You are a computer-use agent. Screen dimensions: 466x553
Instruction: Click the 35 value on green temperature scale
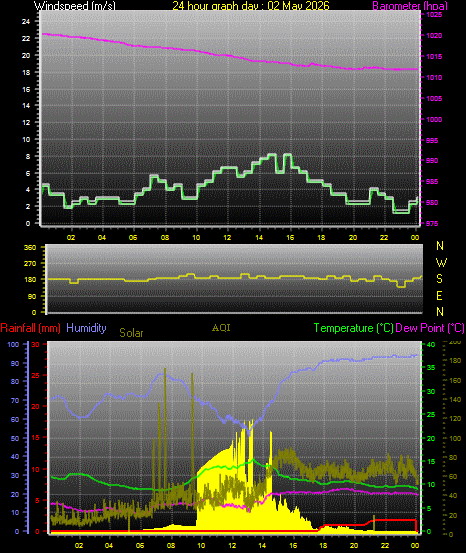coord(431,367)
